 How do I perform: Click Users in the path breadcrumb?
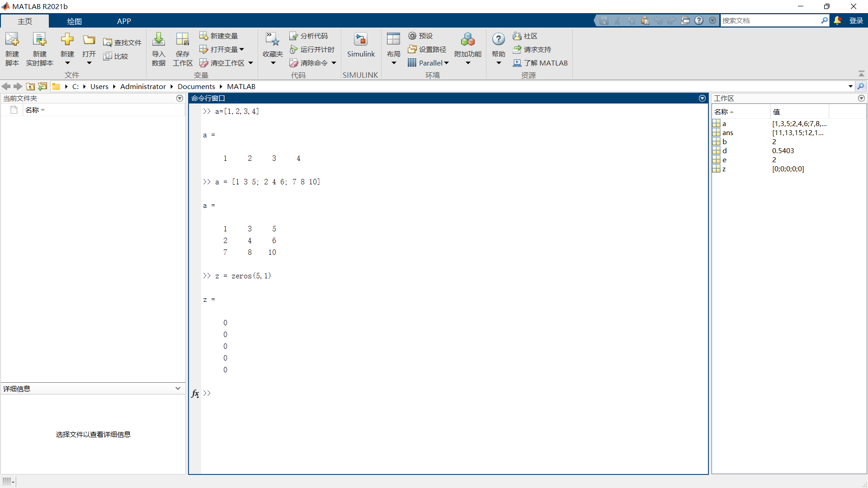pos(99,86)
